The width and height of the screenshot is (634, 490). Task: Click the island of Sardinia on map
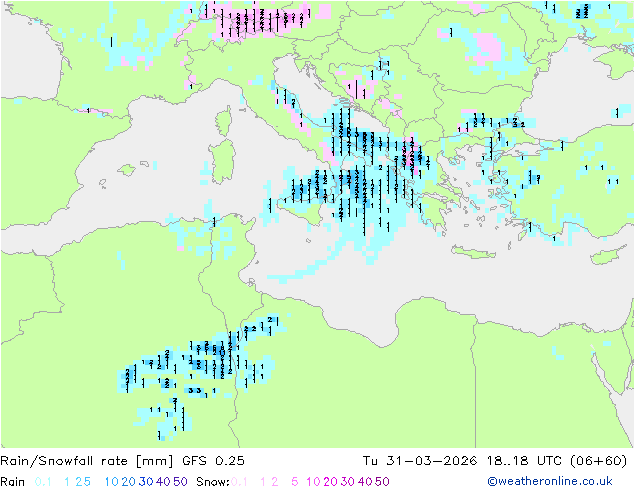223,162
